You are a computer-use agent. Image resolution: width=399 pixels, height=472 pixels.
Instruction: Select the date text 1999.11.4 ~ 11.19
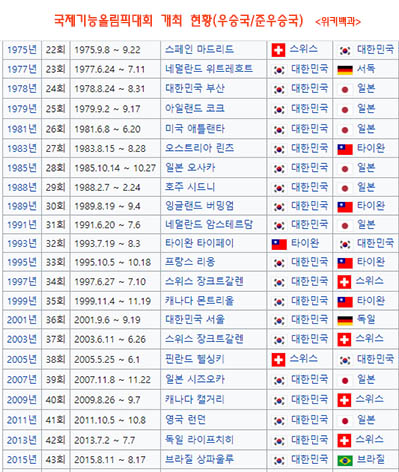coord(113,301)
